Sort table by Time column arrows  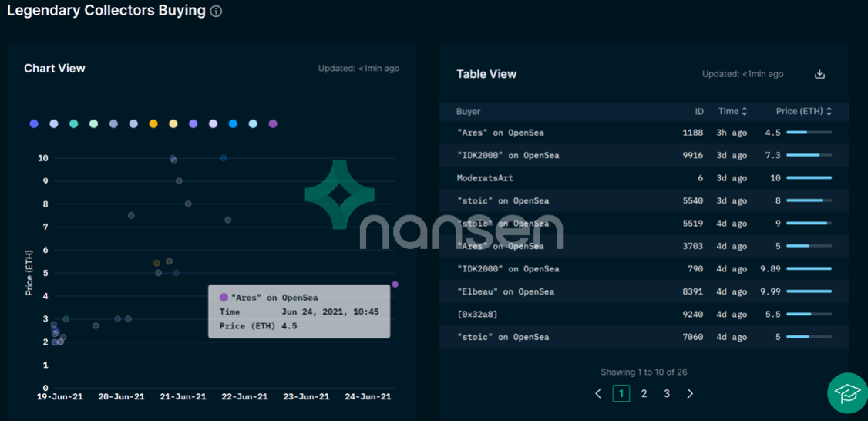point(744,111)
